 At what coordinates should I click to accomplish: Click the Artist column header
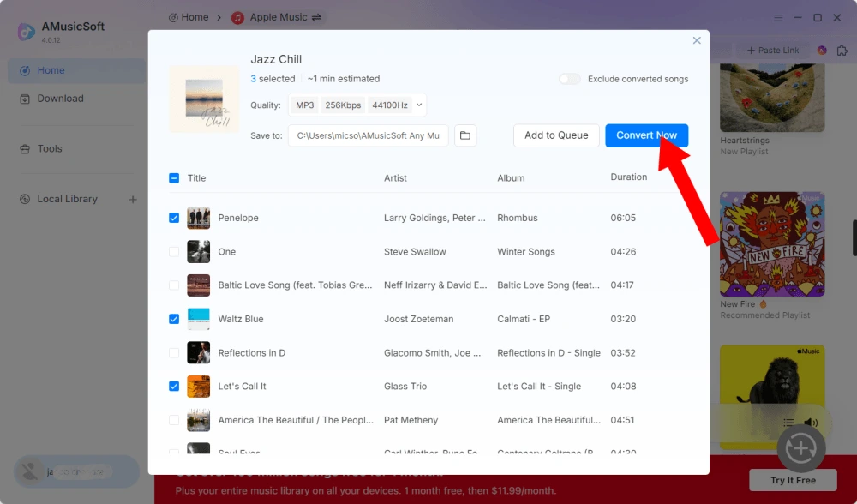click(395, 178)
